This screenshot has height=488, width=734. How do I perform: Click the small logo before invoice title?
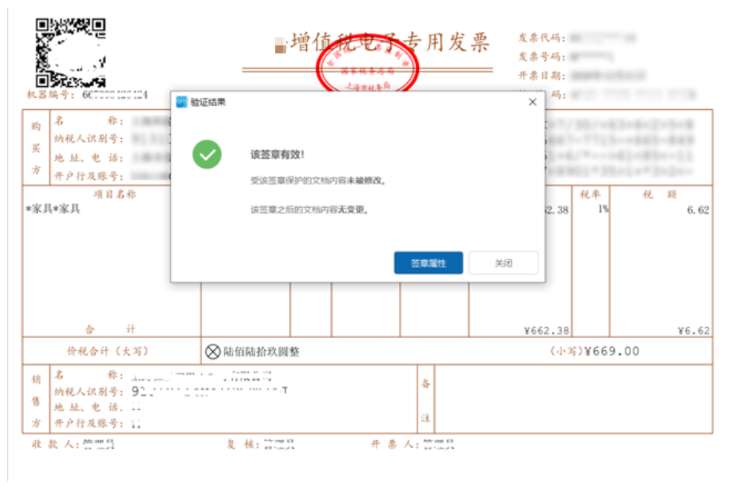pyautogui.click(x=280, y=45)
